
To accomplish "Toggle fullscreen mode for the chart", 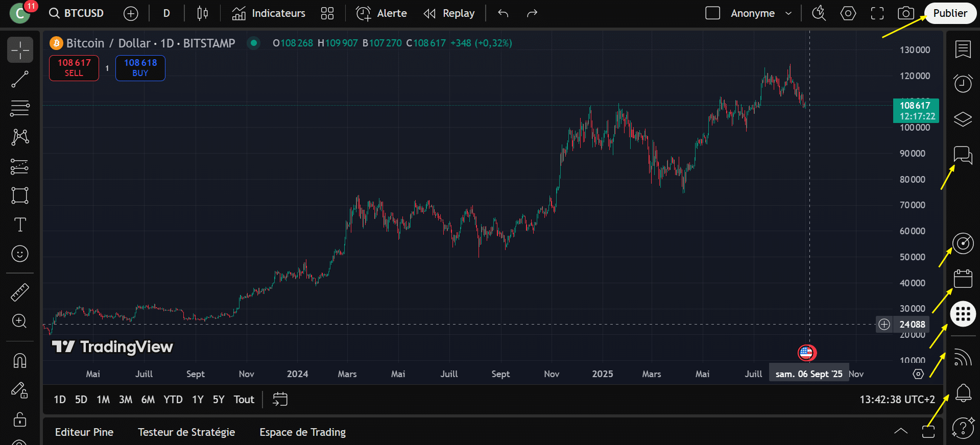I will tap(877, 13).
